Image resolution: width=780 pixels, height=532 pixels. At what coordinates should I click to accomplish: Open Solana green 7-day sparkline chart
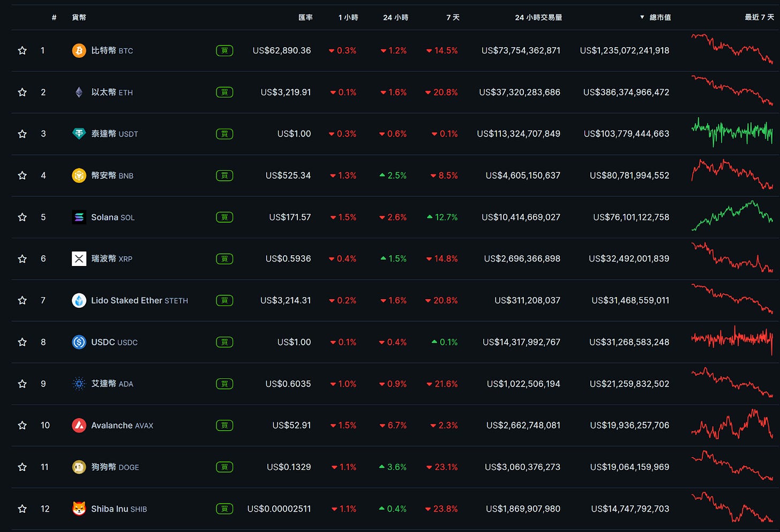[x=732, y=216]
